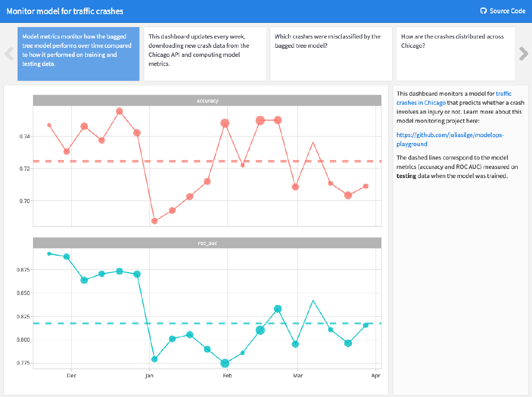Image resolution: width=532 pixels, height=397 pixels.
Task: Open the 'traffic crashes in Chicago' hyperlink
Action: pyautogui.click(x=421, y=102)
